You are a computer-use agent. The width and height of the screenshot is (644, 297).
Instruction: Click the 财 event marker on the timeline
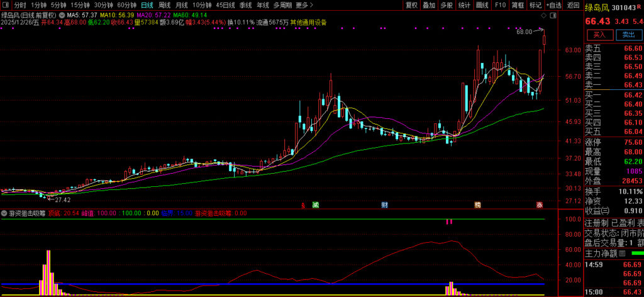pyautogui.click(x=384, y=205)
